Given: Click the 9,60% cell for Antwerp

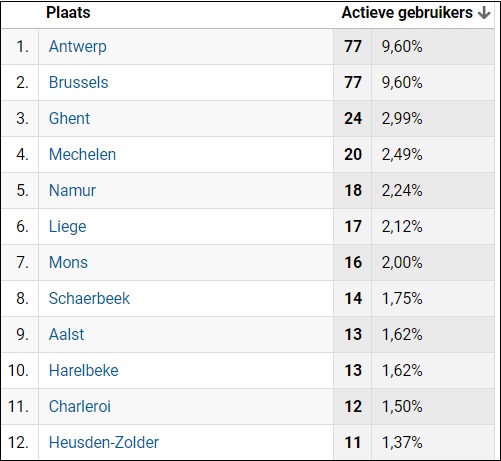Looking at the screenshot, I should (402, 46).
